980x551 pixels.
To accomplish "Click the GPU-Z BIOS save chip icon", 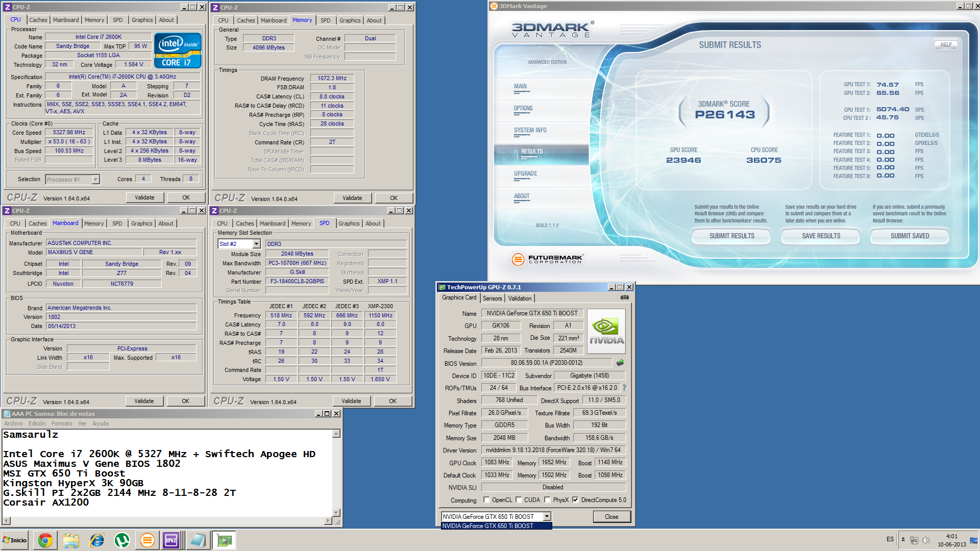I will [620, 363].
